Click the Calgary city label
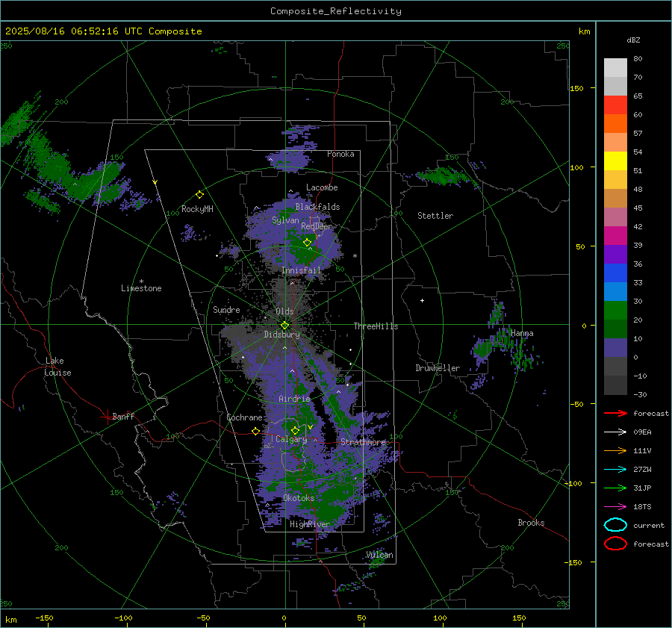The height and width of the screenshot is (628, 672). pos(291,439)
